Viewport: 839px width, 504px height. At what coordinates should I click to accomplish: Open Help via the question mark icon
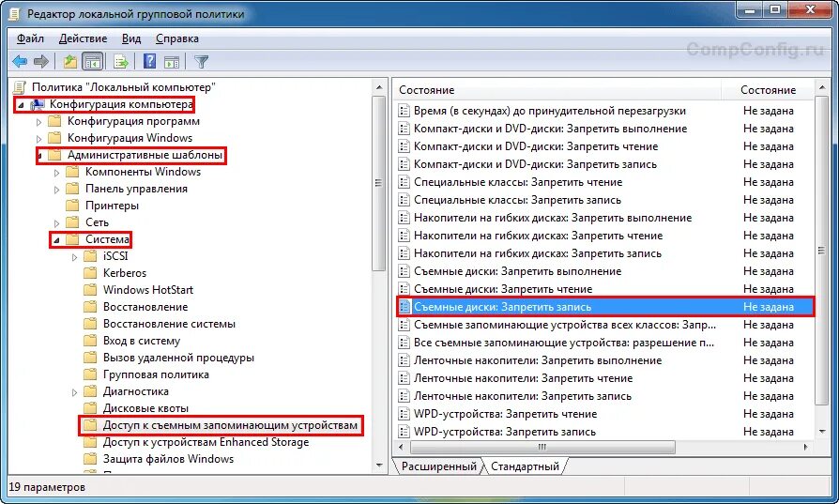point(150,62)
